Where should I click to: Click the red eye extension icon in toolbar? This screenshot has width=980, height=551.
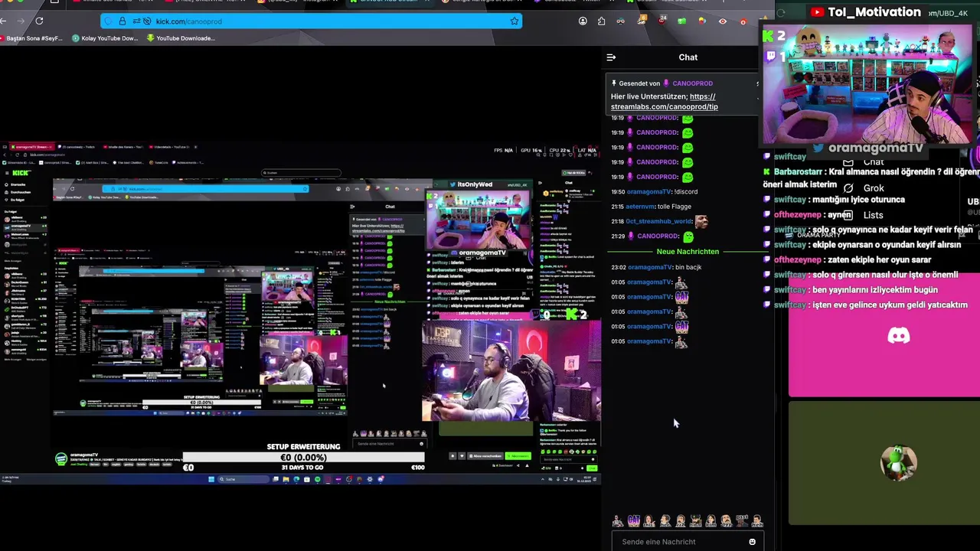click(x=722, y=21)
